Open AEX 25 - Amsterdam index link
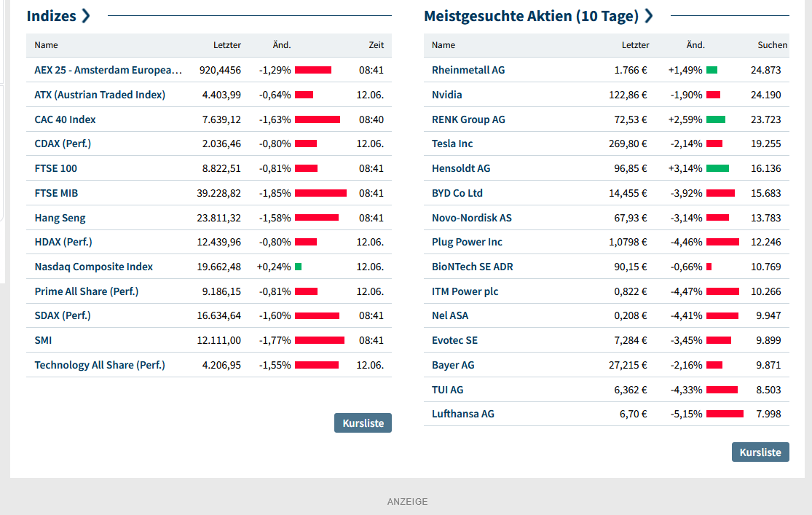The width and height of the screenshot is (812, 515). [109, 70]
